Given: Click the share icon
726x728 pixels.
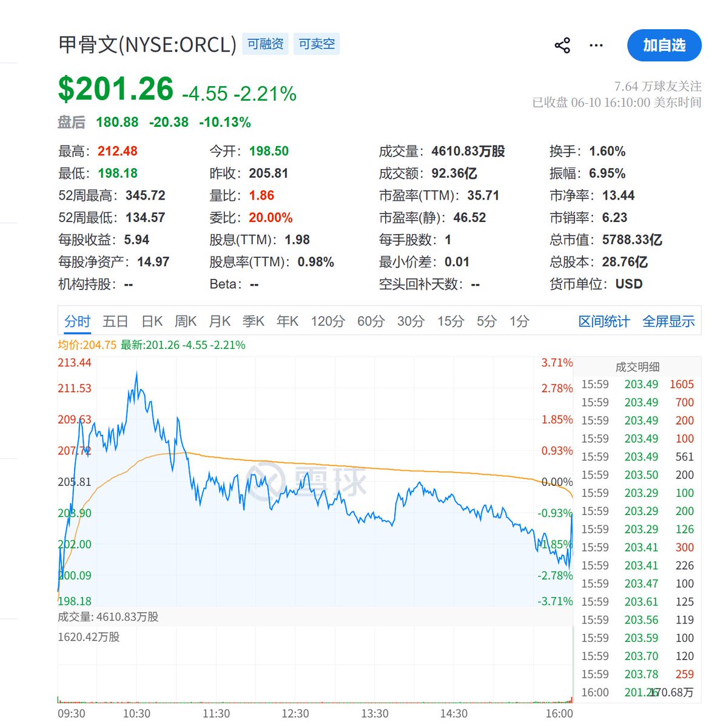Looking at the screenshot, I should [x=562, y=45].
